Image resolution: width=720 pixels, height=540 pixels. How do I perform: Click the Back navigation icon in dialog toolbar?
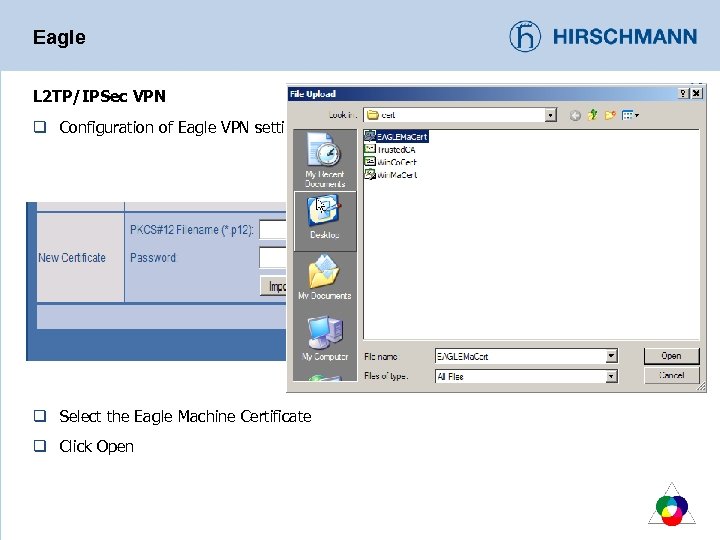[575, 115]
